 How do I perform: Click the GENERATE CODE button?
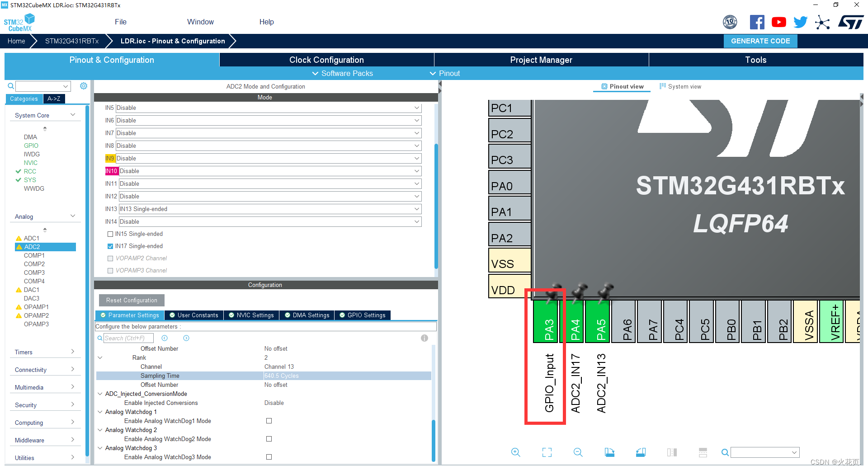[760, 41]
